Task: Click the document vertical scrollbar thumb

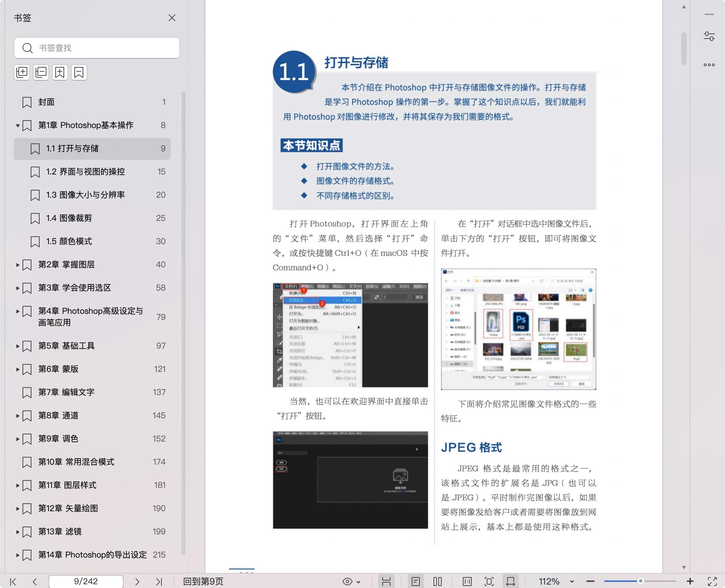Action: pos(684,48)
